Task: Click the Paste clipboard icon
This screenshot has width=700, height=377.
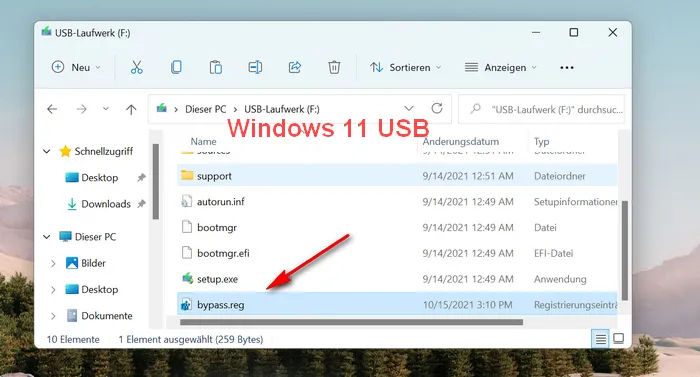Action: click(216, 67)
